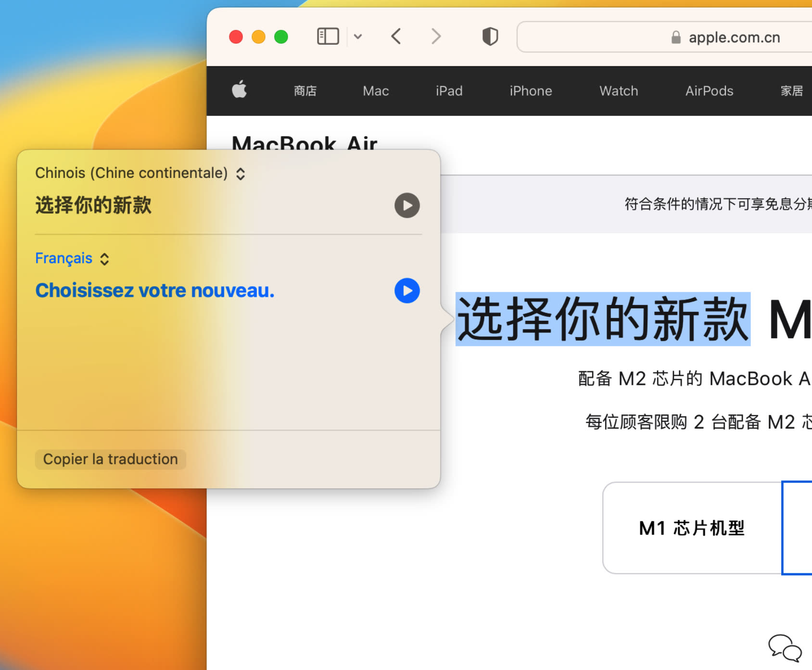
Task: Change target language Français dropdown
Action: (x=72, y=259)
